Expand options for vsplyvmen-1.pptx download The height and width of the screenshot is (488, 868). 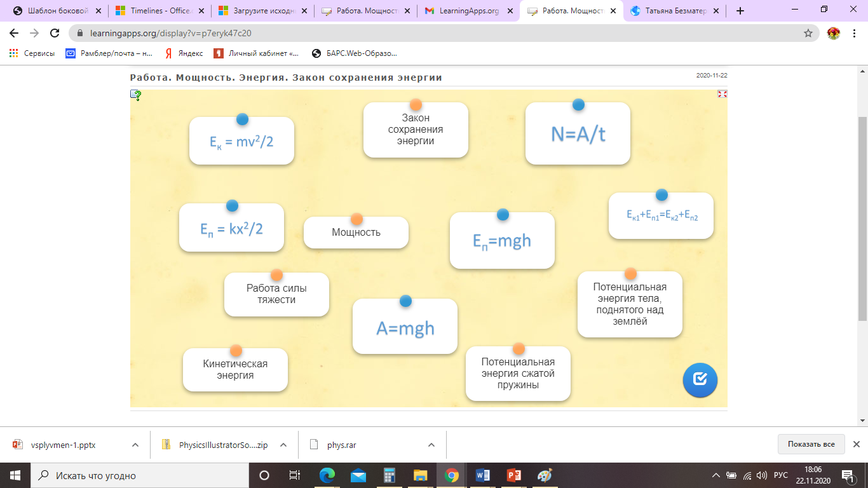click(135, 445)
